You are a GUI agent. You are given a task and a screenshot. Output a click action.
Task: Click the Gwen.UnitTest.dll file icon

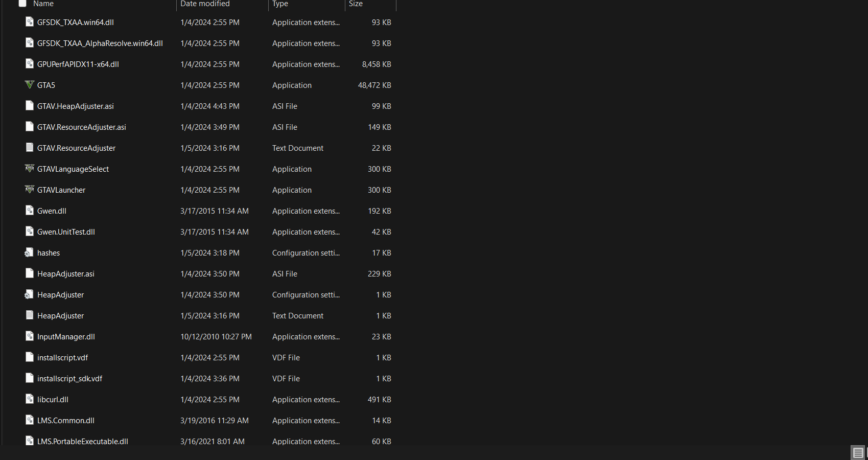click(x=30, y=232)
